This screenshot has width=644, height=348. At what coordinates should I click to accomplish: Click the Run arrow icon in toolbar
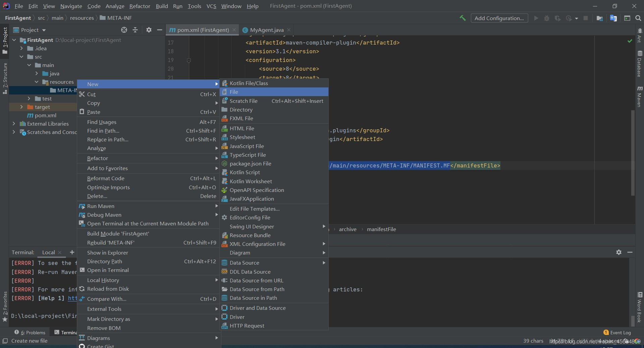536,18
